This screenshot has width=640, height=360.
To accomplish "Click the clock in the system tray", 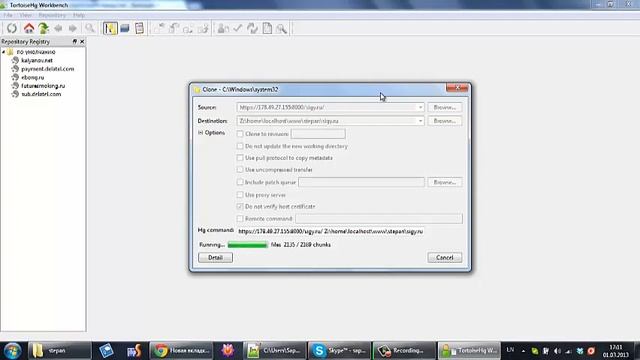I will (616, 351).
